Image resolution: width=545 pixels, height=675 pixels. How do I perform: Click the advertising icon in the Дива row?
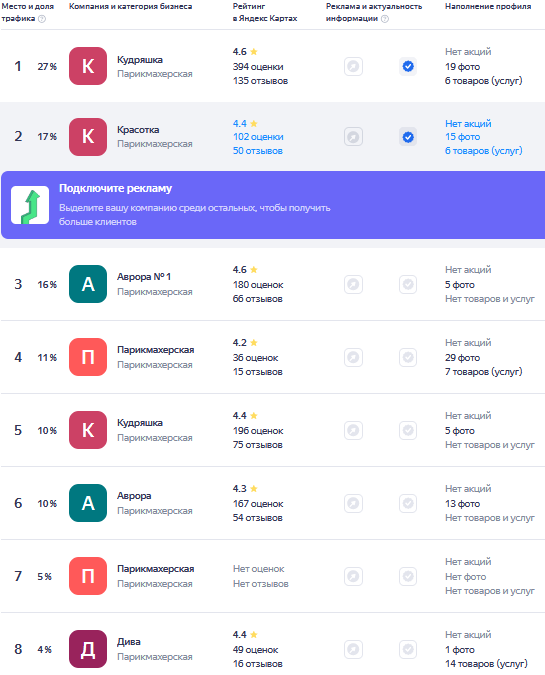point(353,649)
